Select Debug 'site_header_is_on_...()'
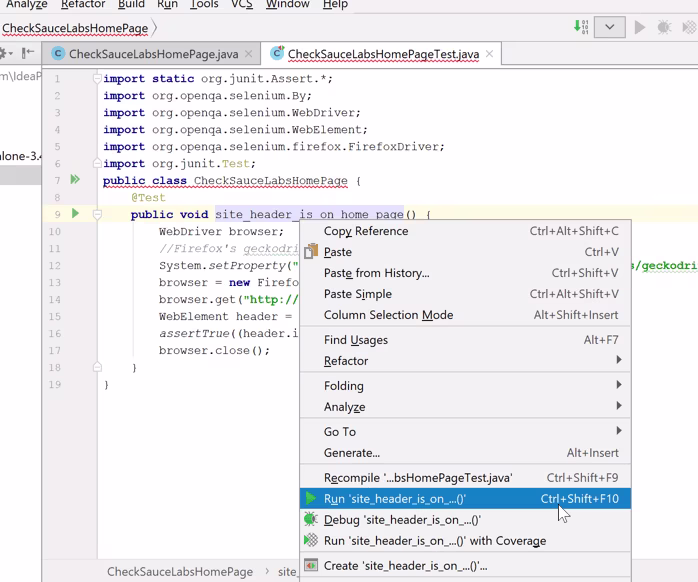The height and width of the screenshot is (582, 698). tap(465, 520)
